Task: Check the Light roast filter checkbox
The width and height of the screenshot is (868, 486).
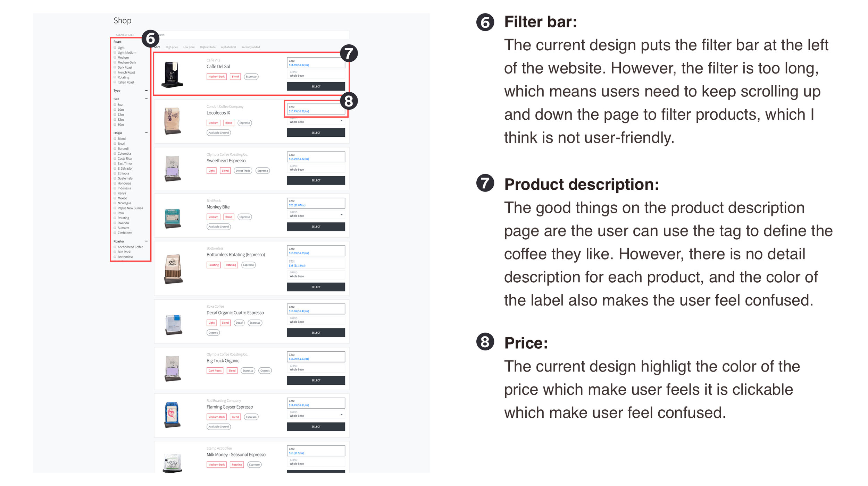Action: 115,48
